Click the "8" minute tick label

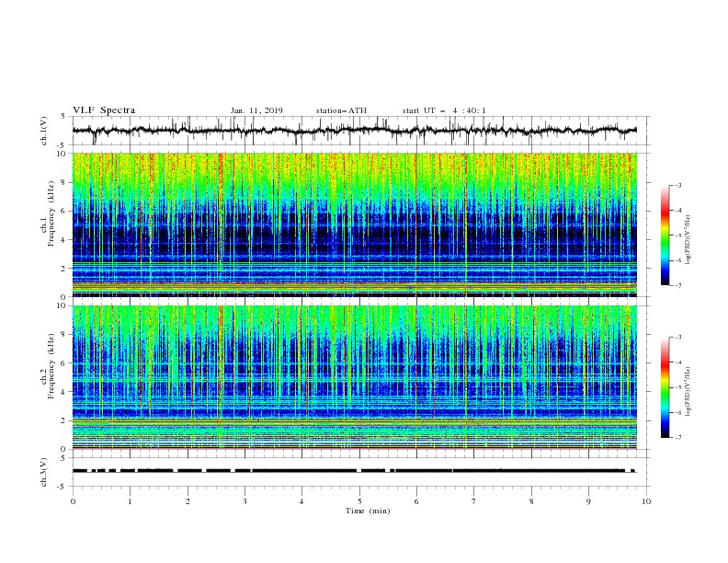(x=531, y=501)
